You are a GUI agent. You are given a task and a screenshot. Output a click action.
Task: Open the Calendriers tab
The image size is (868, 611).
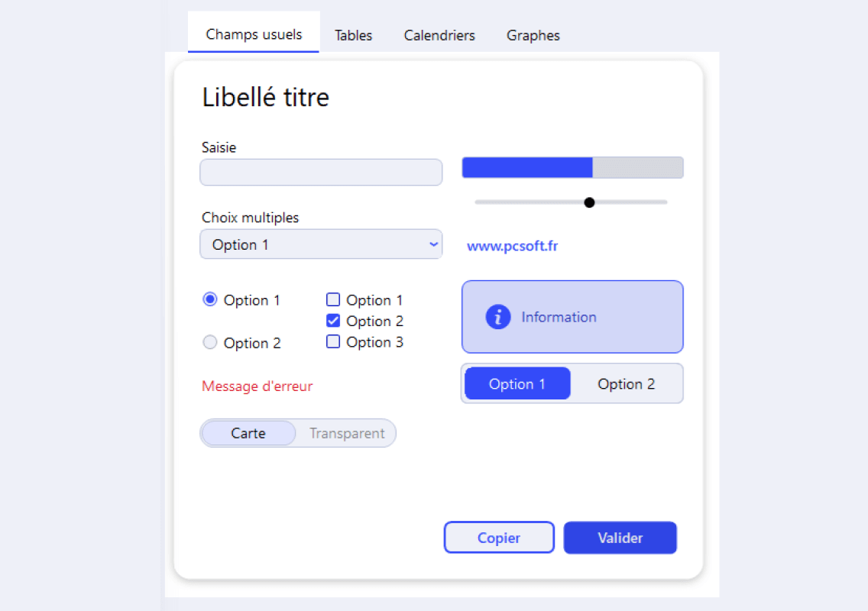(x=439, y=35)
